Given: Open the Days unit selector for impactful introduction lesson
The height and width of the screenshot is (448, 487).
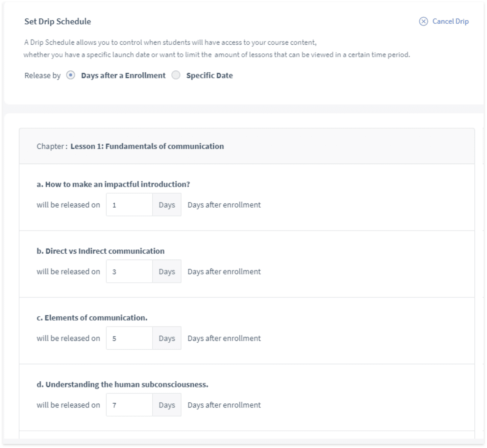Looking at the screenshot, I should click(x=167, y=205).
